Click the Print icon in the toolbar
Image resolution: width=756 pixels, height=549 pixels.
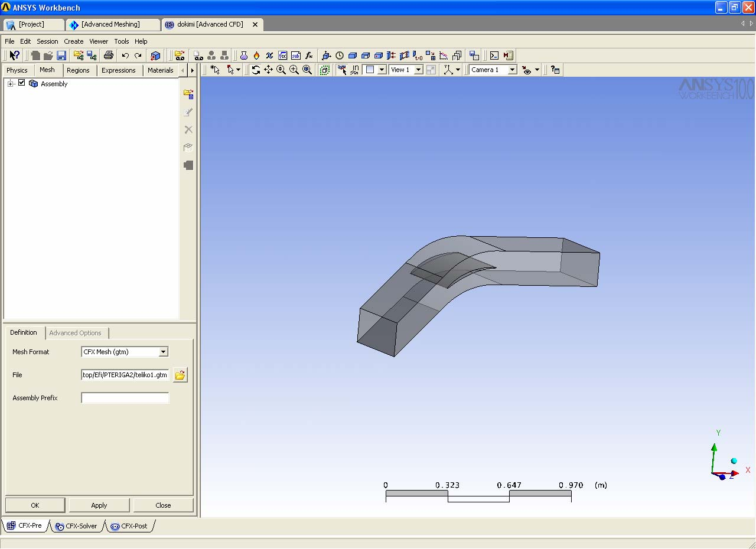coord(109,55)
